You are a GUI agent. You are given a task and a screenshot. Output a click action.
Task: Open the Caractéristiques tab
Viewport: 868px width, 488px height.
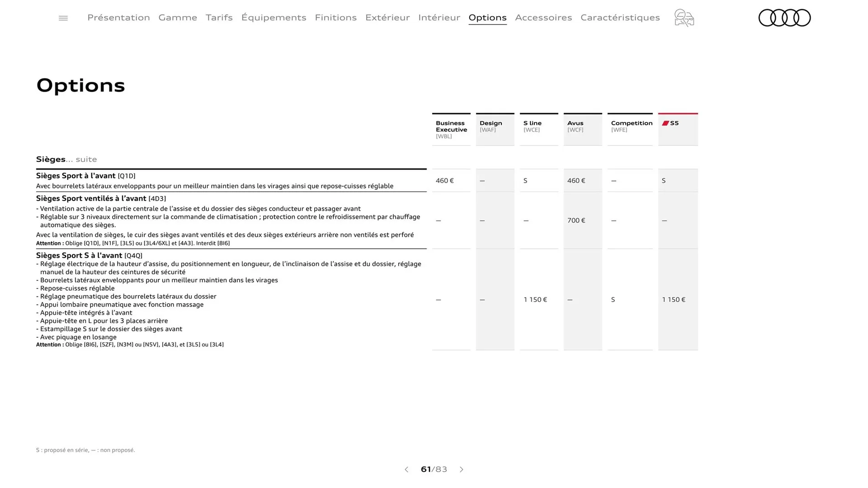pos(620,18)
